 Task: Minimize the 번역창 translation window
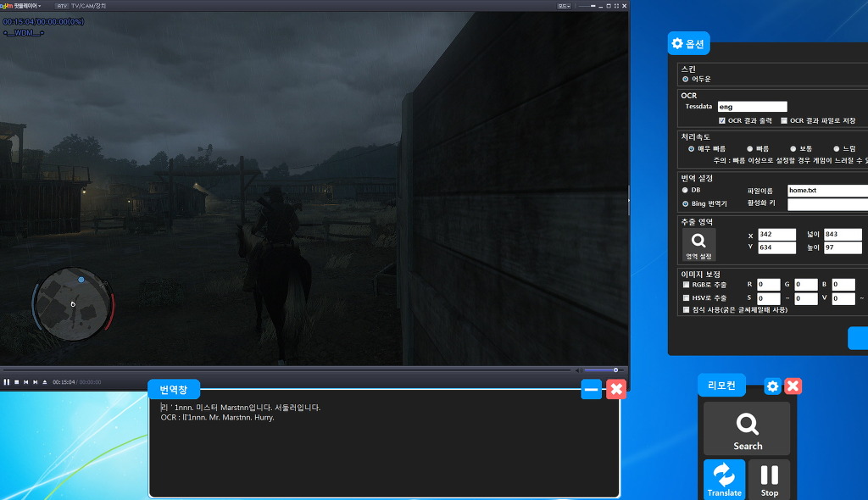pyautogui.click(x=592, y=389)
